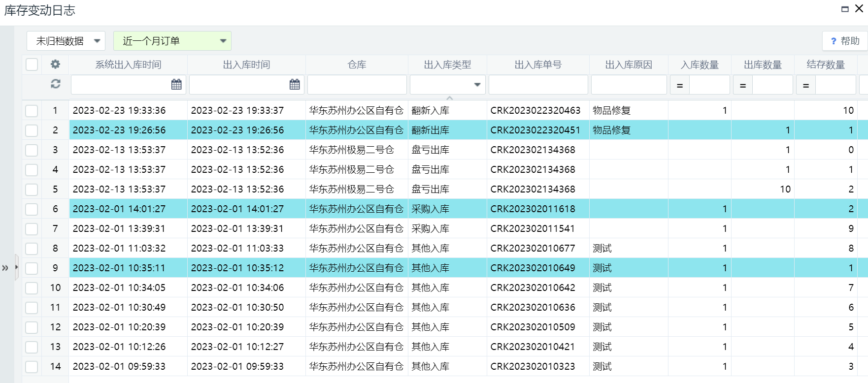868x383 pixels.
Task: Select order number CRK202302010649
Action: coord(533,268)
